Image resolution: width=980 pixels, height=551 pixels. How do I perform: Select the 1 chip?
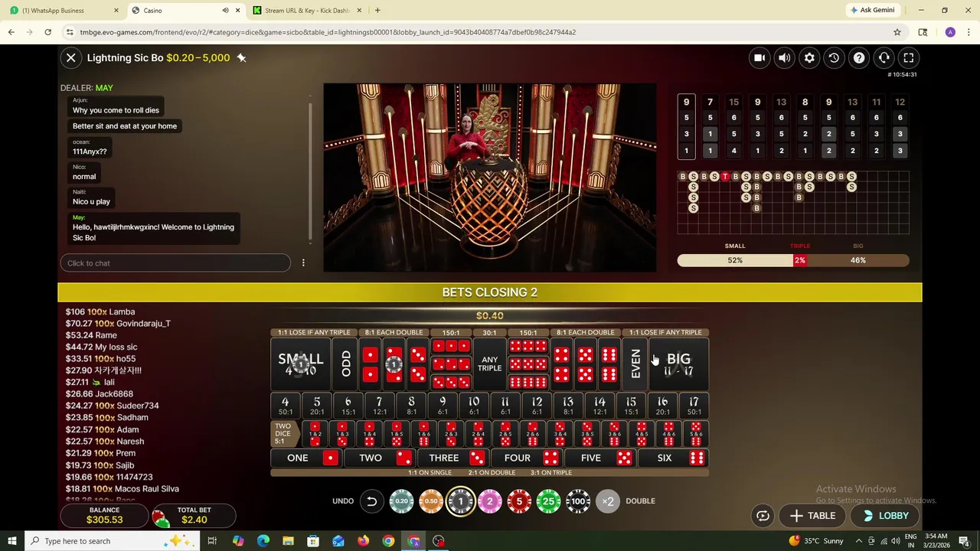coord(460,501)
